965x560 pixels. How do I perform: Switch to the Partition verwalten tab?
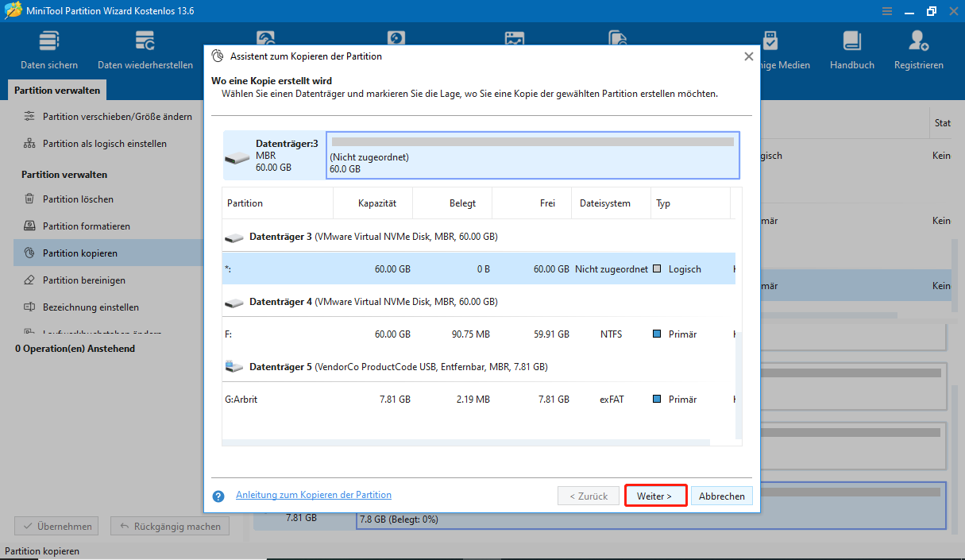point(57,91)
